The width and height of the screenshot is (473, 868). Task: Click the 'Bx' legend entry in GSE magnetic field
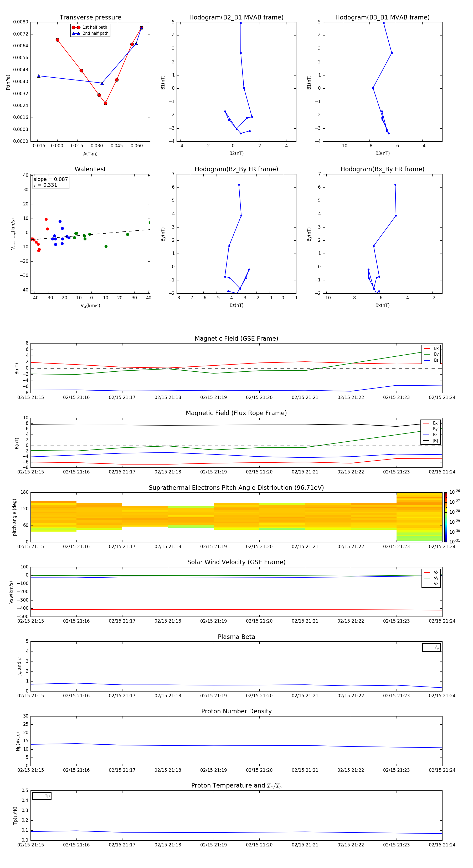click(x=431, y=349)
